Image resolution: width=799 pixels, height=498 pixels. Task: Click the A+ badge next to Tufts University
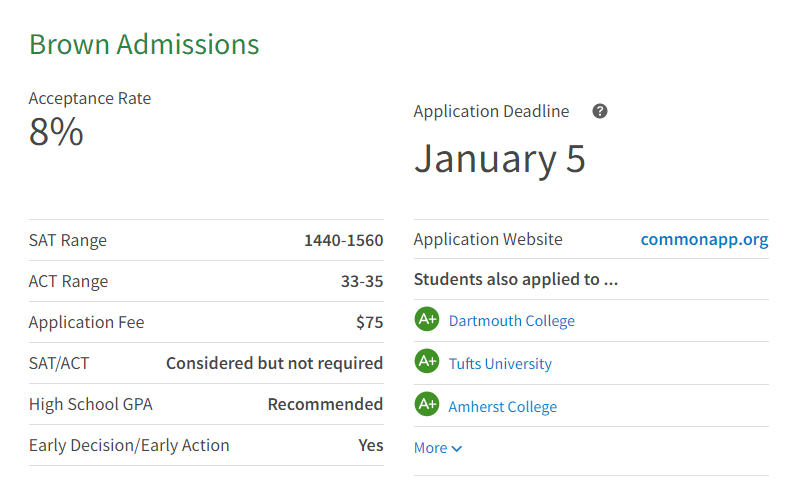427,362
